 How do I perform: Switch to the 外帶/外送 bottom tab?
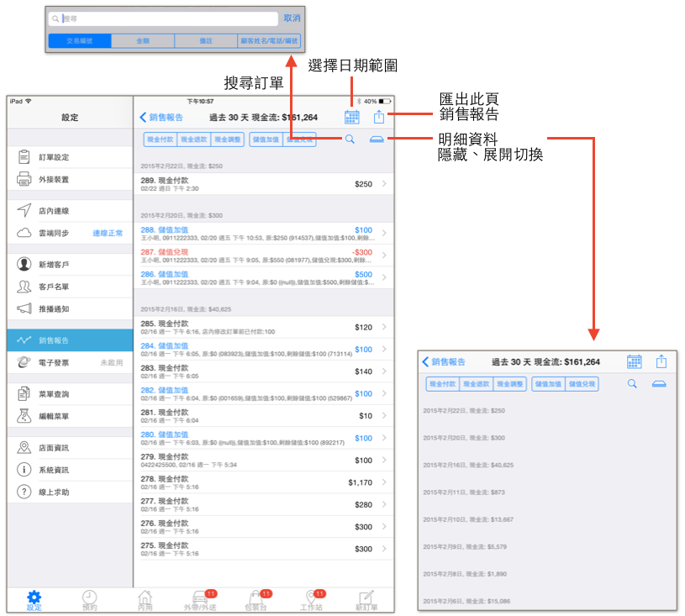tap(200, 601)
